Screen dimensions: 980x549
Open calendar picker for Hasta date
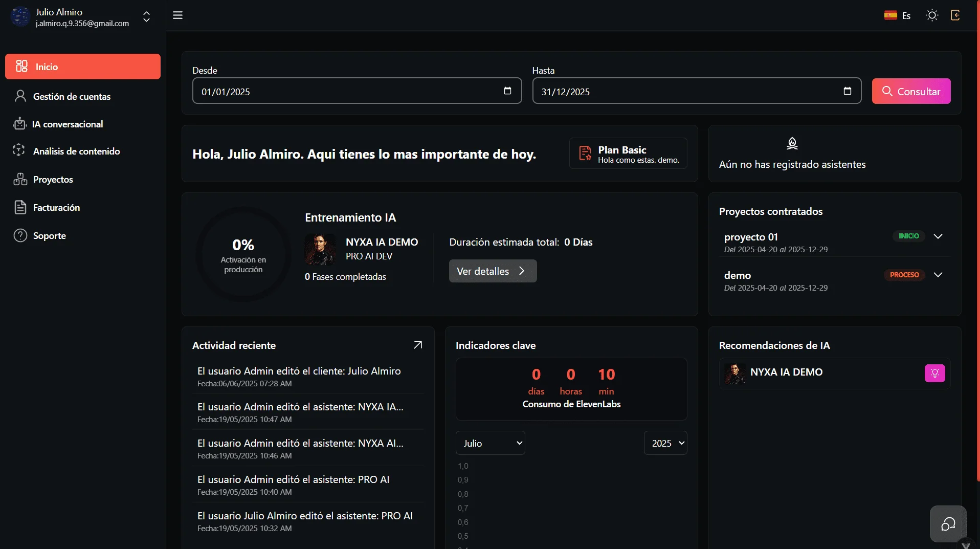point(847,91)
